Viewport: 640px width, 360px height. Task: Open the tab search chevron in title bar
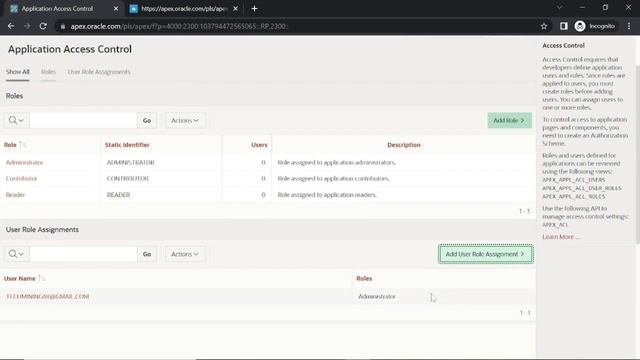click(560, 7)
